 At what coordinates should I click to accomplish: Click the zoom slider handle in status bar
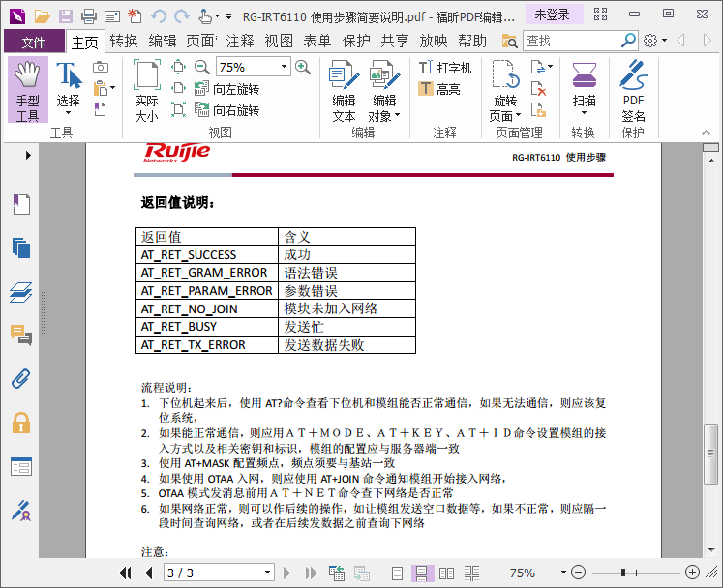[623, 573]
